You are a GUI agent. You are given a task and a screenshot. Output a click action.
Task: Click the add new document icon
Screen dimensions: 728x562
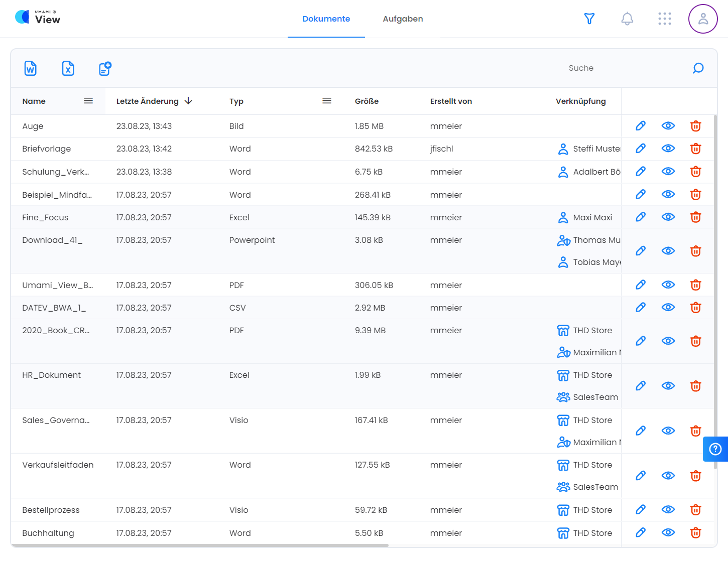pos(105,68)
